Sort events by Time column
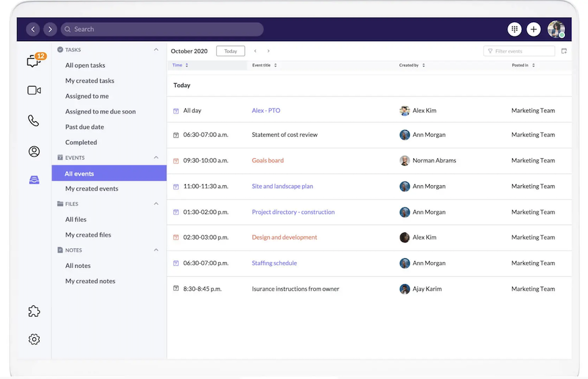The height and width of the screenshot is (379, 588). click(180, 65)
